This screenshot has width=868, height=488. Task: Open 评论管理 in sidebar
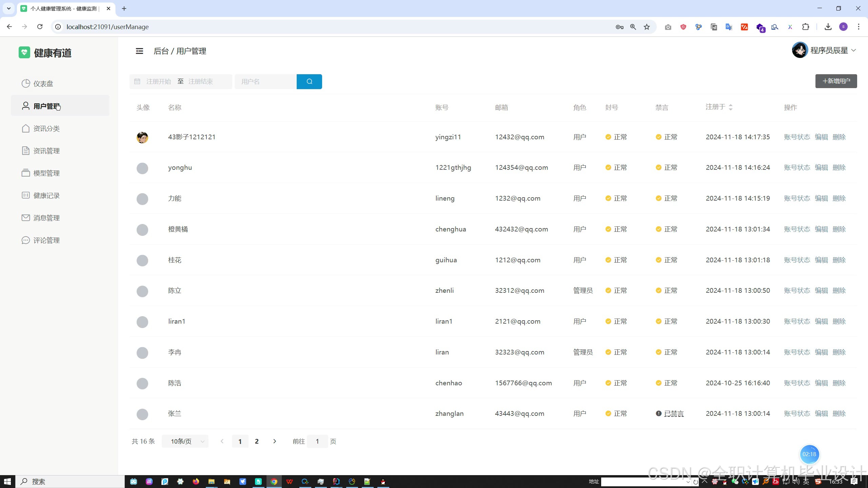[46, 240]
